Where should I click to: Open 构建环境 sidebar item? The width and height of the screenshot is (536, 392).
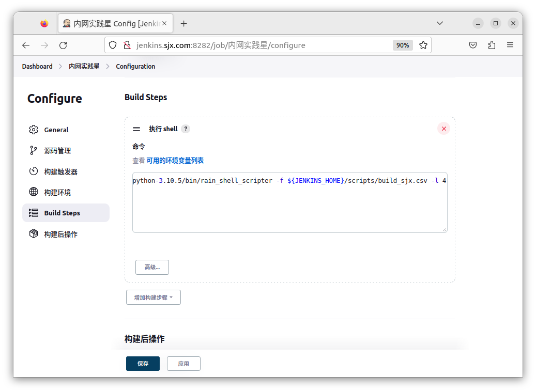pos(57,192)
